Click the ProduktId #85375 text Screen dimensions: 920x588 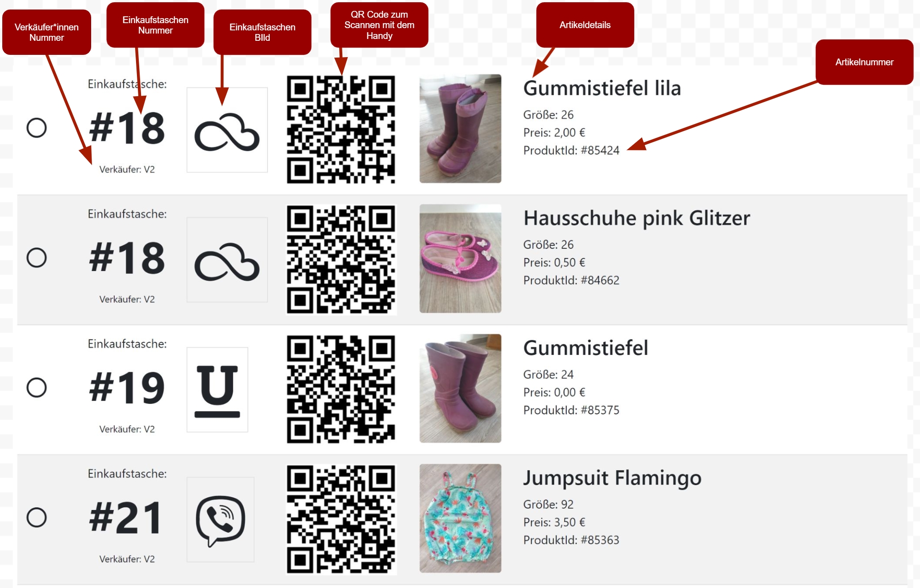[x=571, y=410]
